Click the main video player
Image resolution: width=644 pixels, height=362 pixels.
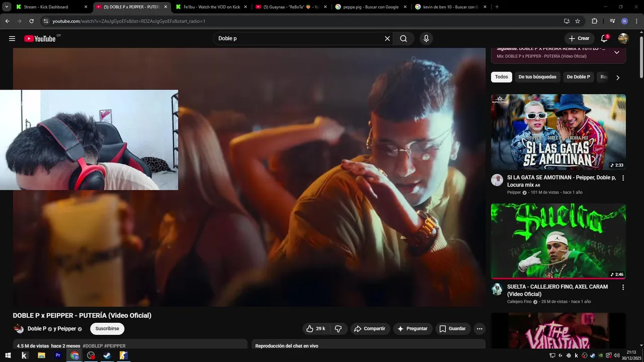249,177
